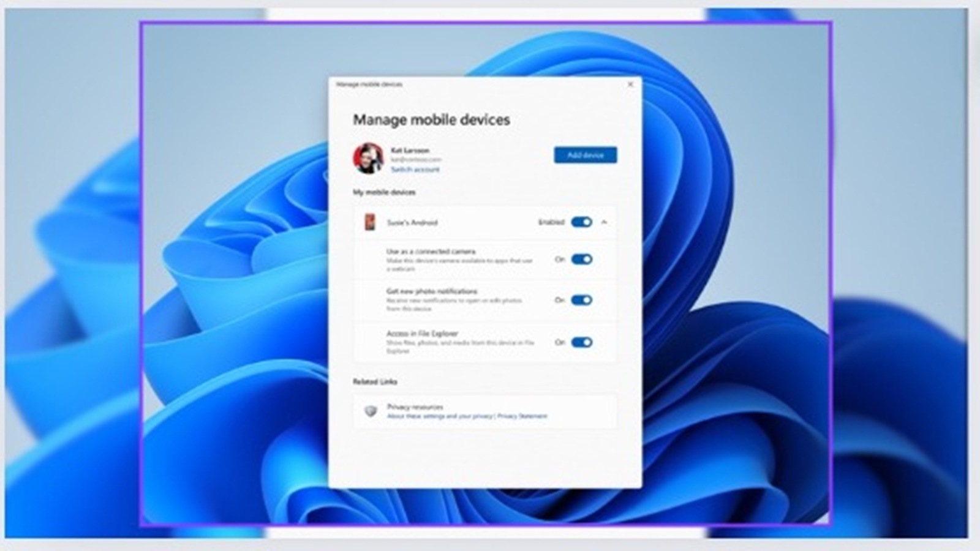Click the privacy shield icon
Viewport: 980px width, 551px height.
click(371, 410)
